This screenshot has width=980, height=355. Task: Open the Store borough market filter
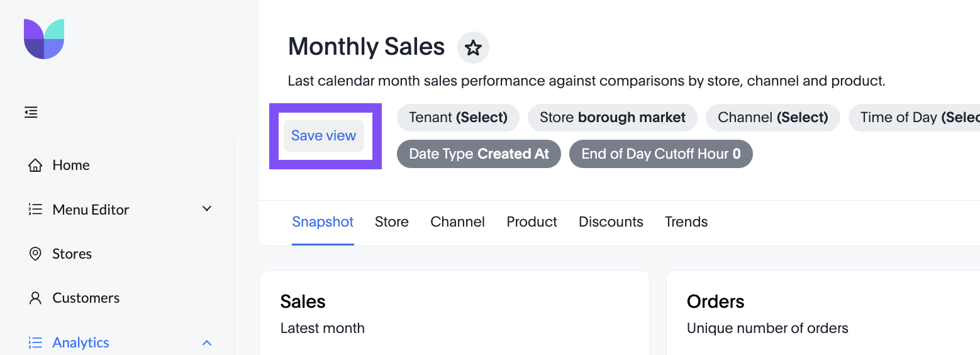point(613,118)
